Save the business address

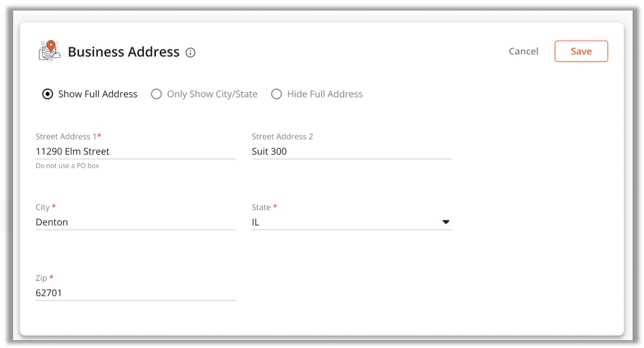tap(581, 51)
